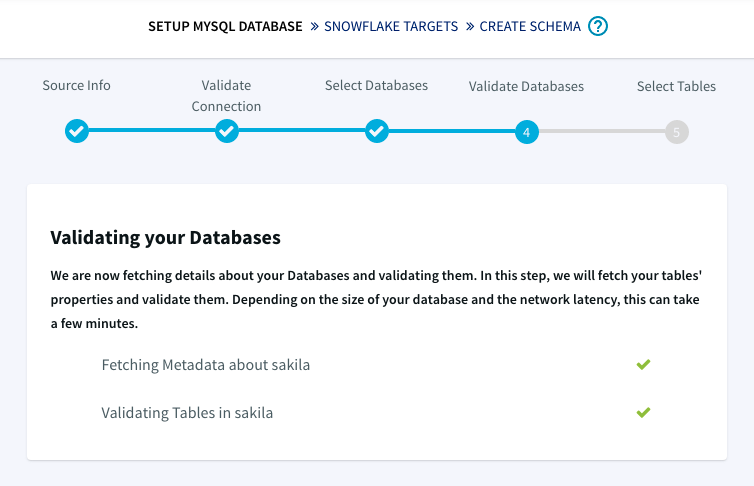Image resolution: width=754 pixels, height=486 pixels.
Task: Click the Validating your Databases heading
Action: click(x=165, y=237)
